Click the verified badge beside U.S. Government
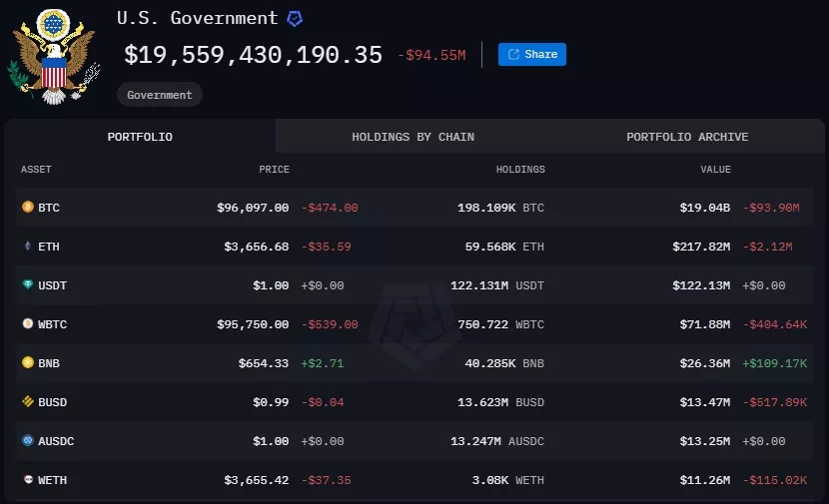This screenshot has height=504, width=829. [x=295, y=19]
